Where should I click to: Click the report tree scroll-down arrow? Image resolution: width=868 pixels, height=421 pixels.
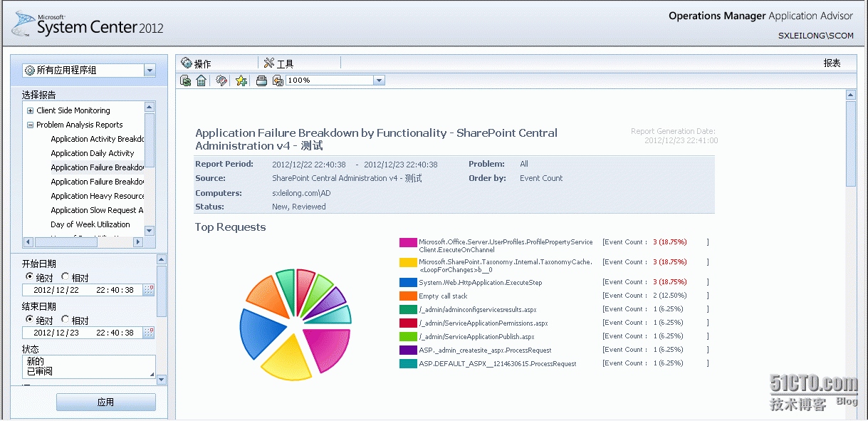[x=150, y=231]
